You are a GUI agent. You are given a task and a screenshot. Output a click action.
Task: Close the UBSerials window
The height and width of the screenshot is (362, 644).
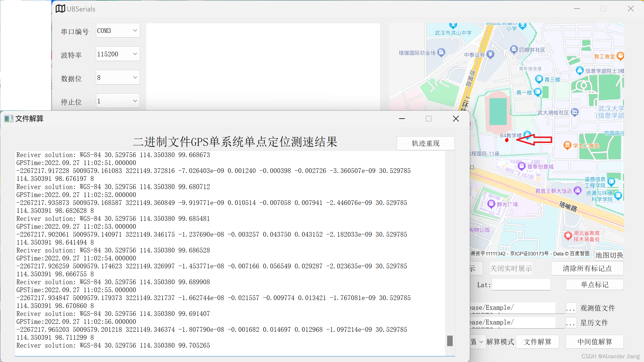[x=631, y=9]
